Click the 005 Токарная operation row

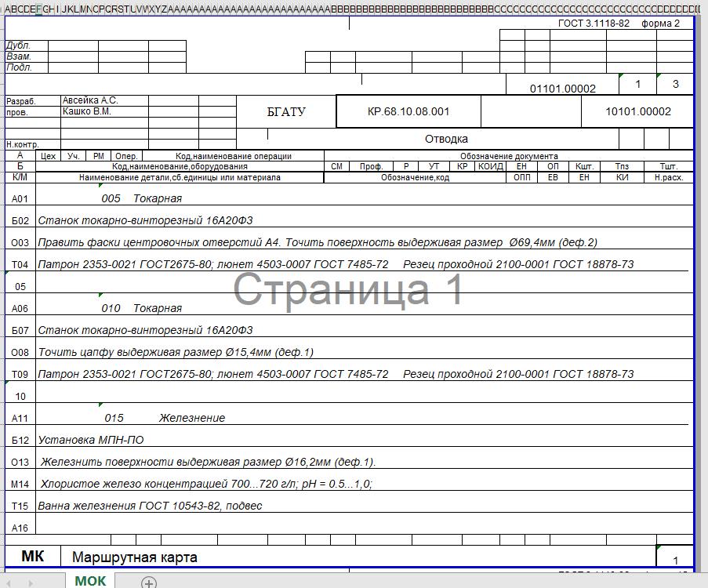click(x=142, y=198)
